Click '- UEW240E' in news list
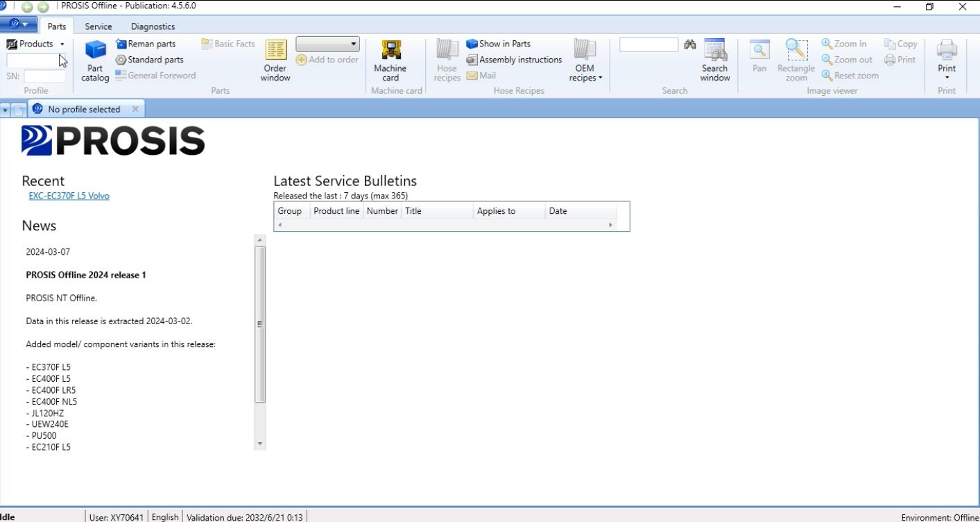The height and width of the screenshot is (522, 980). (47, 424)
